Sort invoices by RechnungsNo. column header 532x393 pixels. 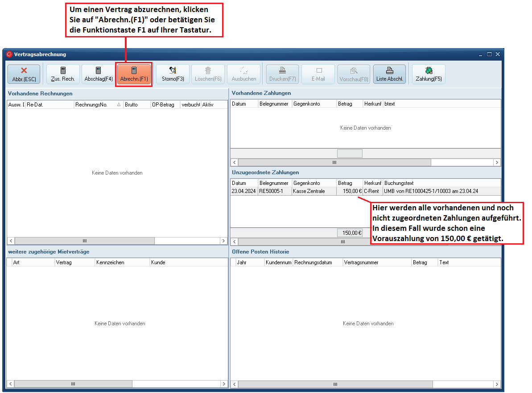(x=95, y=105)
